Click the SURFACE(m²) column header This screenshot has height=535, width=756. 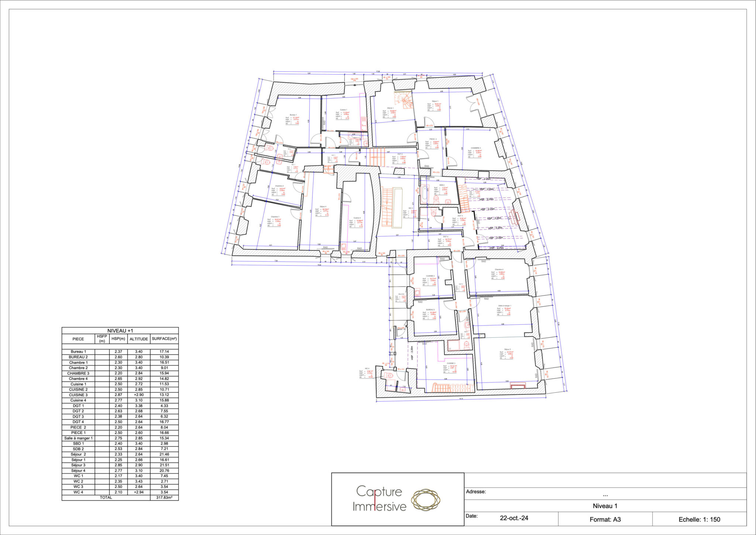[x=164, y=339]
